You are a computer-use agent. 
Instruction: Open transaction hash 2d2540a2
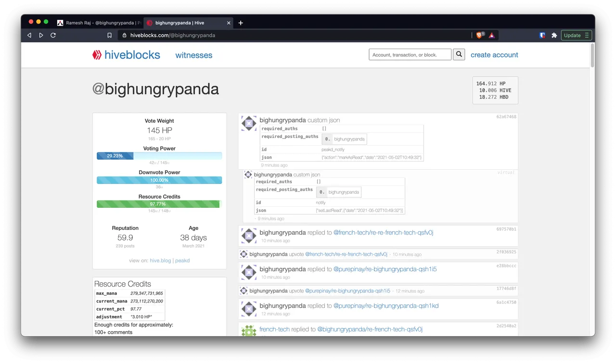coord(506,326)
